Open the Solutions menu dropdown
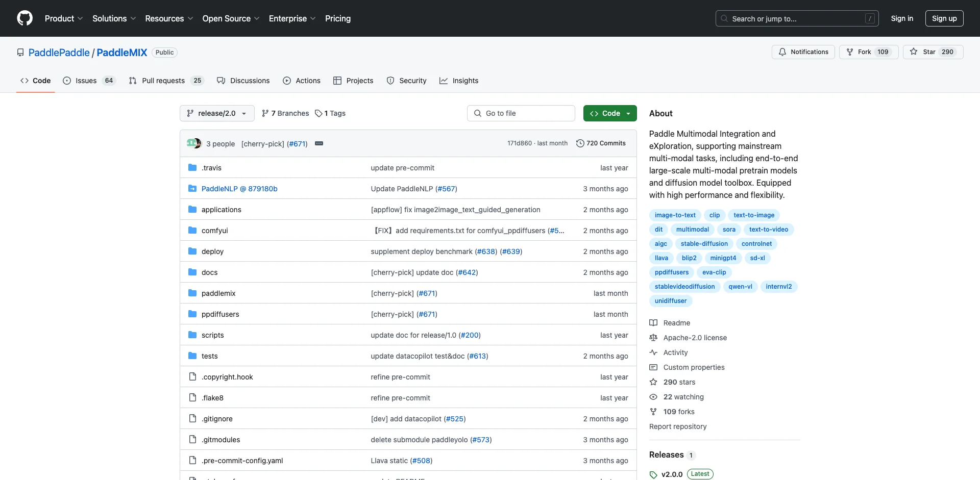 [114, 18]
